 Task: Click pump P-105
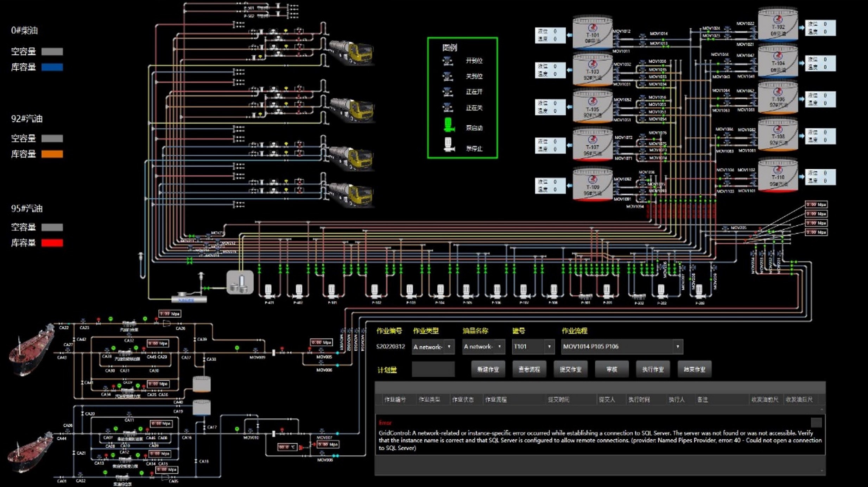click(467, 292)
